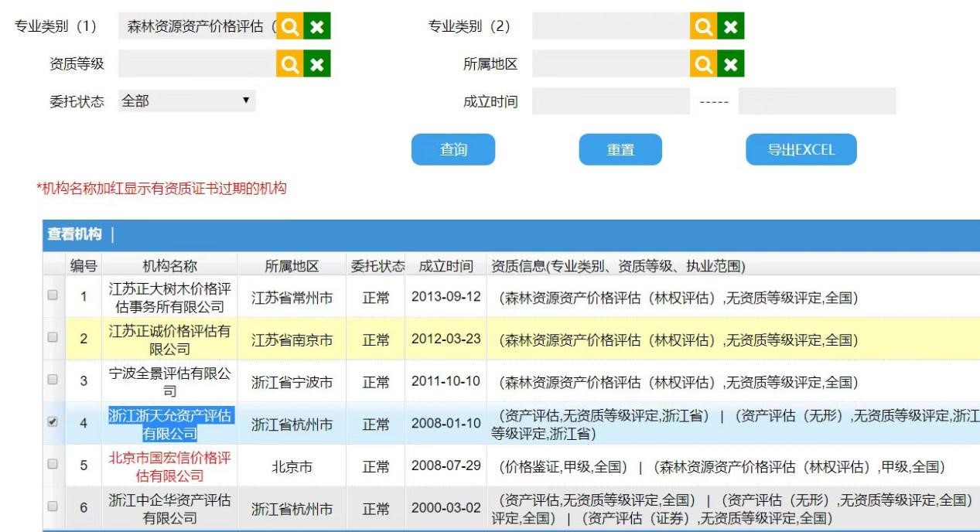Click the 查询 button
Screen dimensions: 980x532
453,150
